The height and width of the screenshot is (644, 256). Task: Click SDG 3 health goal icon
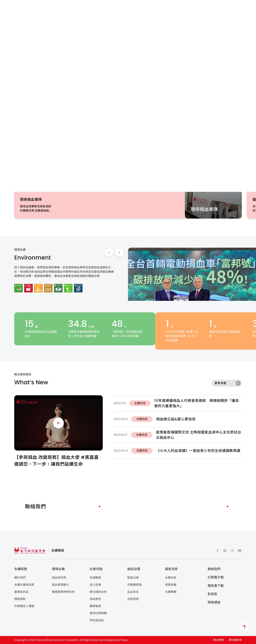click(18, 288)
